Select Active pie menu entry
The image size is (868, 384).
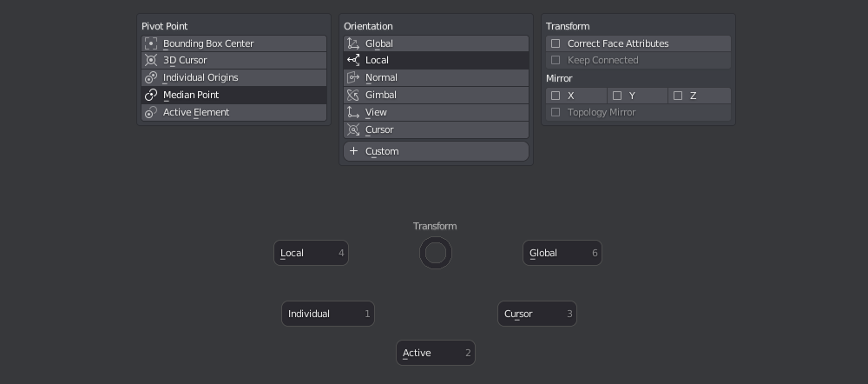tap(436, 353)
